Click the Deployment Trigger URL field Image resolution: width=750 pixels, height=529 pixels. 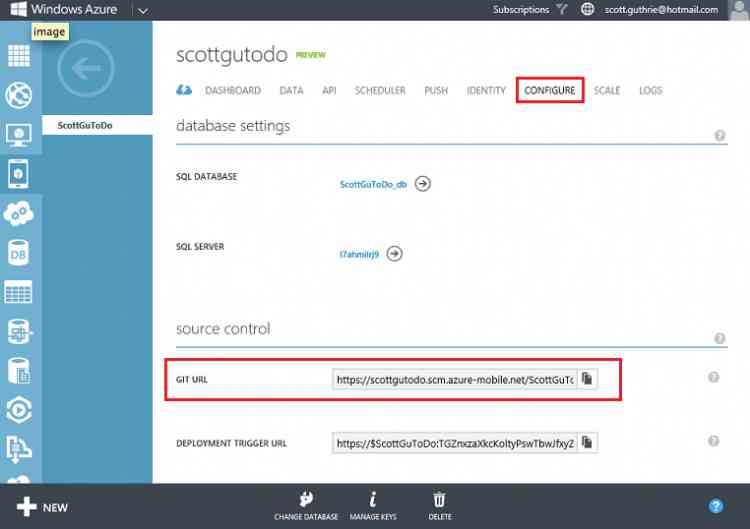[454, 443]
